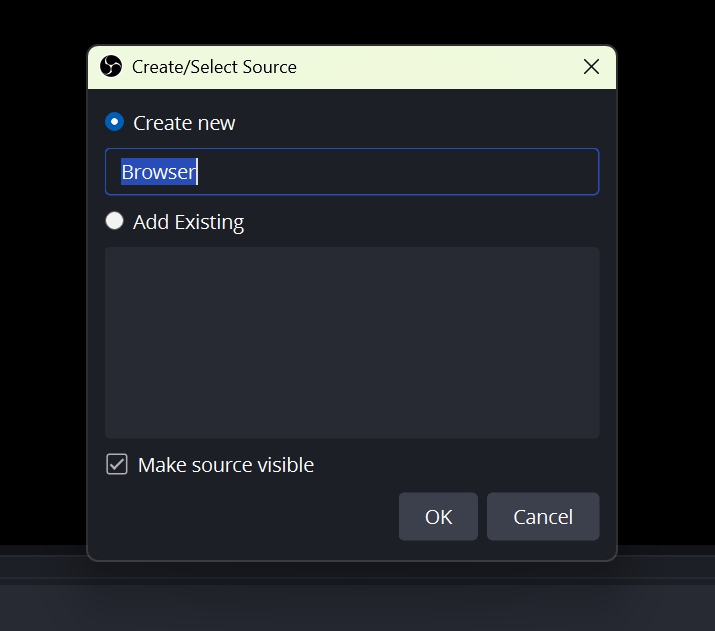Dismiss the dialog using Cancel
The width and height of the screenshot is (715, 631).
click(543, 517)
